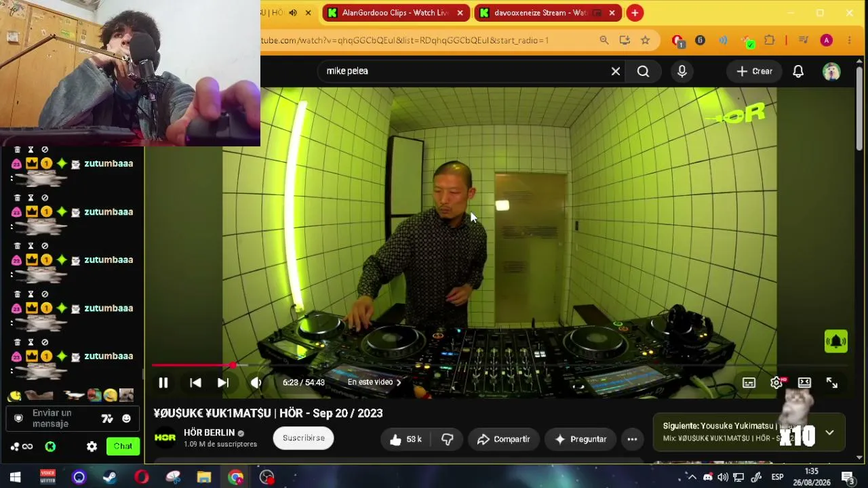The image size is (868, 488).
Task: Click the green Kick logo in chat footer
Action: 50,447
